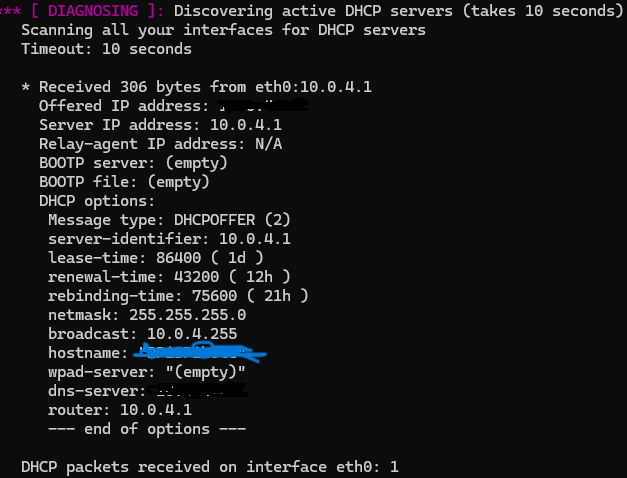This screenshot has width=627, height=478.
Task: Click the rebinding-time 75600 value
Action: [214, 296]
